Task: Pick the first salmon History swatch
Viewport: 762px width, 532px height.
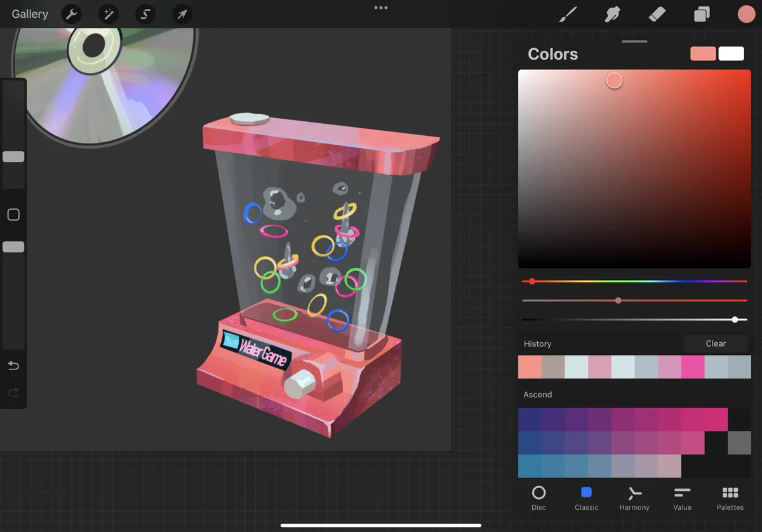Action: pyautogui.click(x=530, y=367)
